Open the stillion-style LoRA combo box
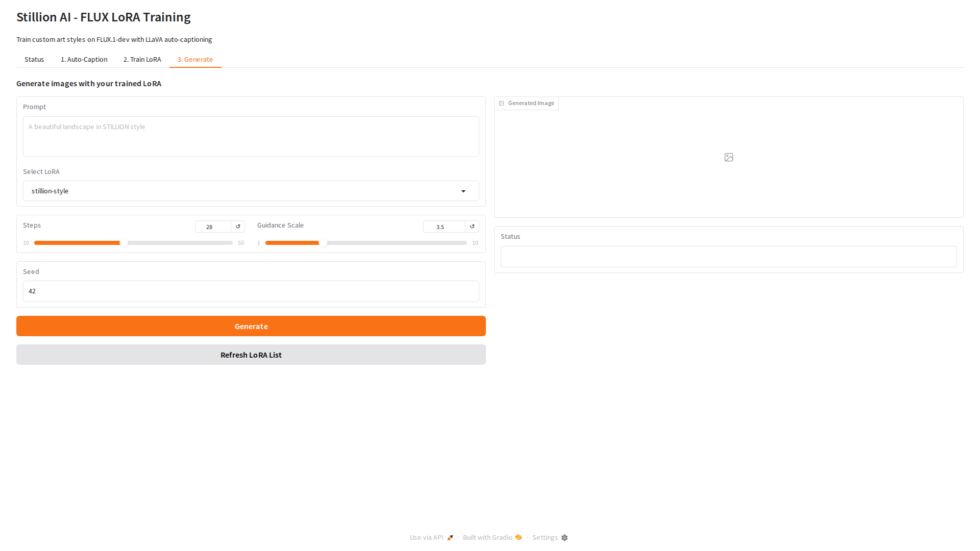Screen dimensions: 980x551 tap(240, 191)
